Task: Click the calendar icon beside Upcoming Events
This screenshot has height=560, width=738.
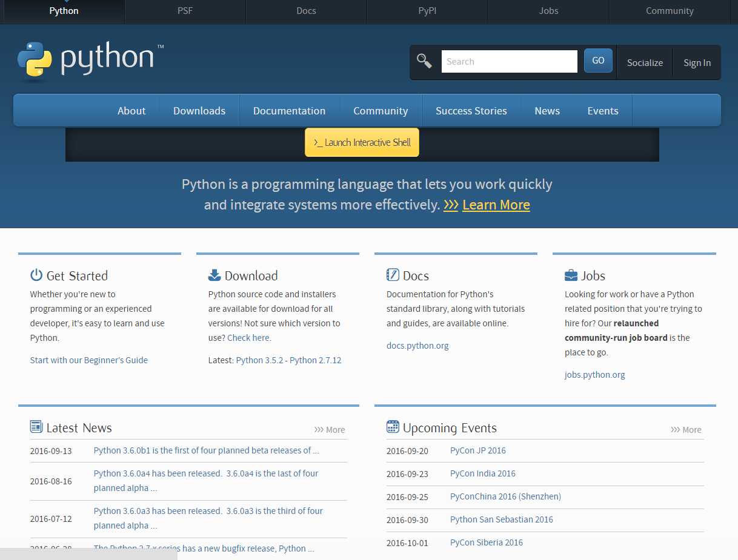Action: 393,427
